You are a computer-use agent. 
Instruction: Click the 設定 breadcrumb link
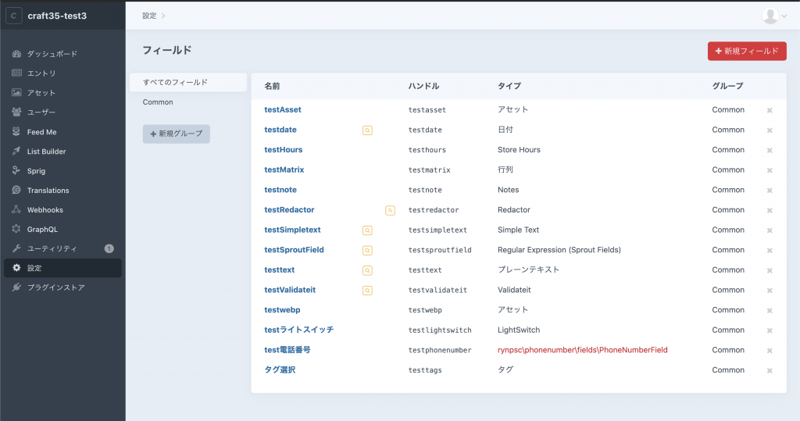[149, 16]
